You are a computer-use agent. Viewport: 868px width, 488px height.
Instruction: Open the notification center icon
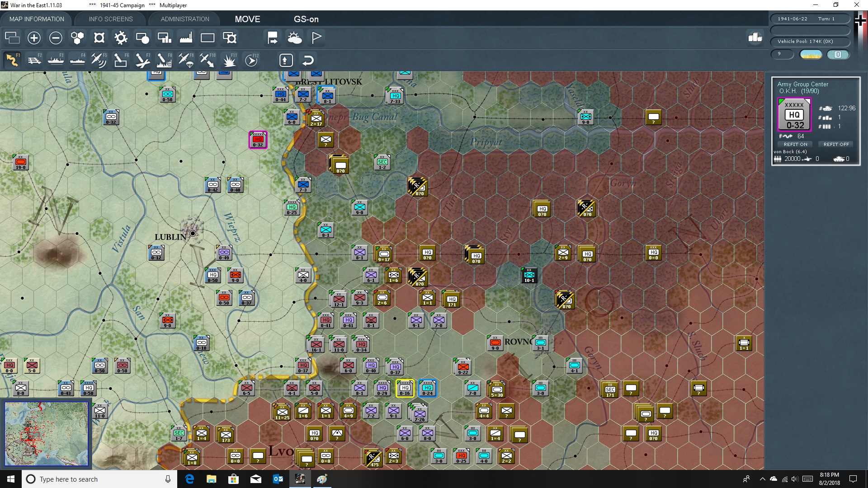pos(853,479)
